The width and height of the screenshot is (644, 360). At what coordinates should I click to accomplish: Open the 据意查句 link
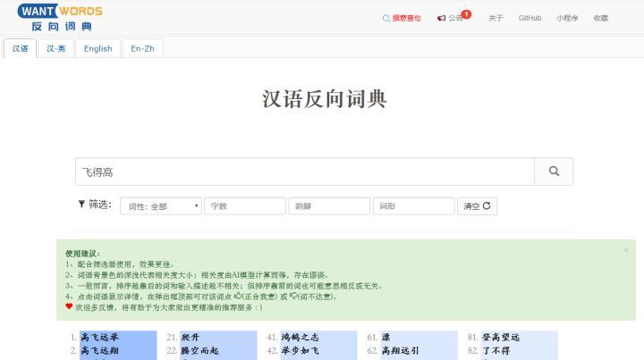[402, 18]
